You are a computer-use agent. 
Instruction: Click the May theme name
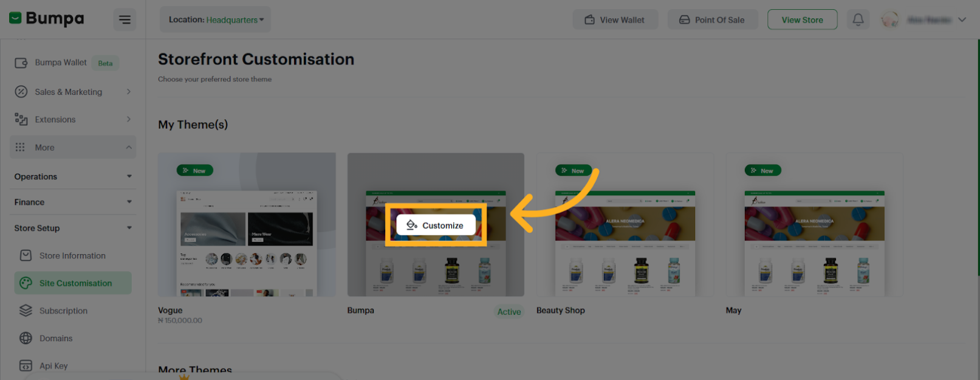[733, 310]
